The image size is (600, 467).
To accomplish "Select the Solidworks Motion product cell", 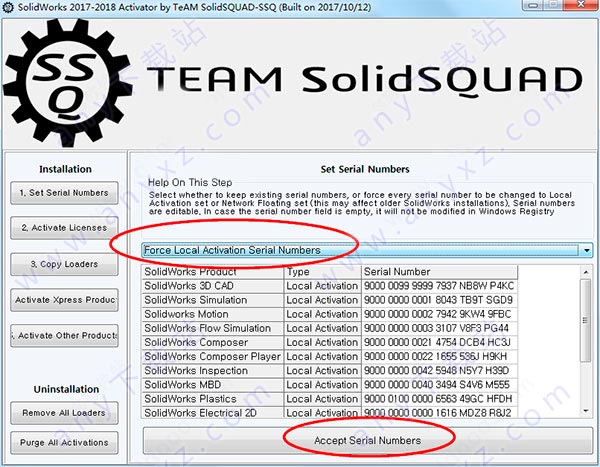I will point(213,314).
